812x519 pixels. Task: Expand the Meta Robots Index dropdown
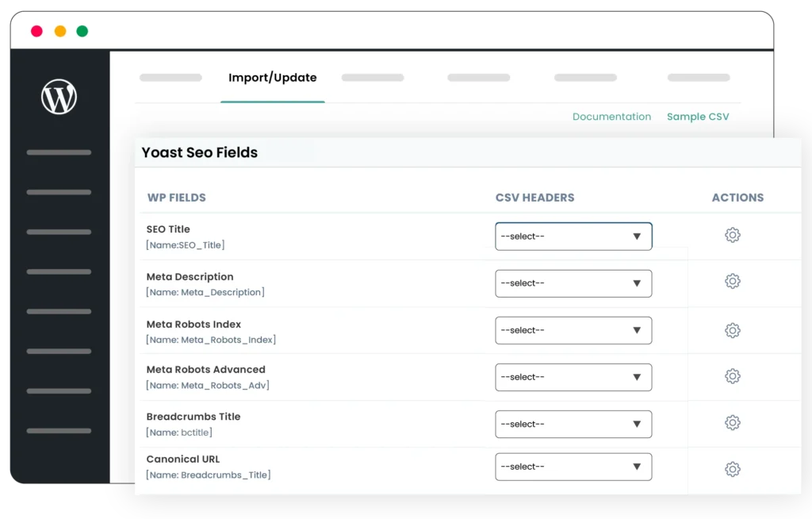(573, 330)
